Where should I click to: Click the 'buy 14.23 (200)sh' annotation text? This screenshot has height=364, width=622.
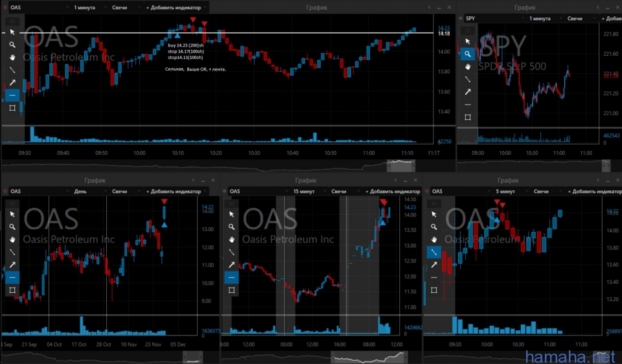(186, 45)
